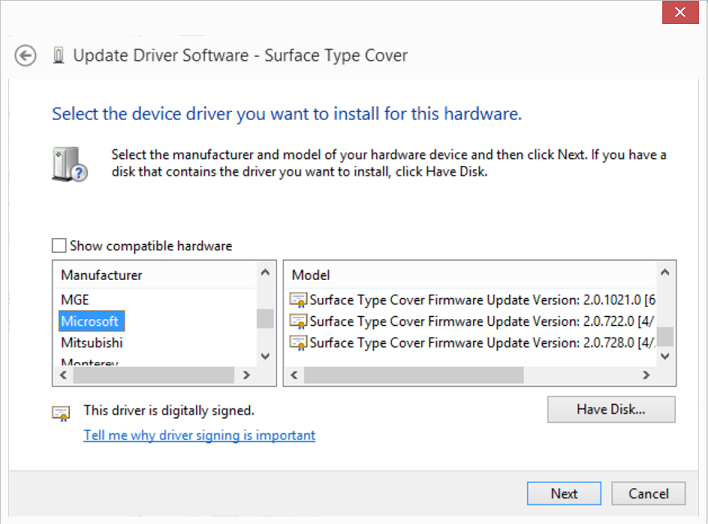This screenshot has height=524, width=708.
Task: Open 'Tell me why driver signing is important'
Action: (199, 435)
